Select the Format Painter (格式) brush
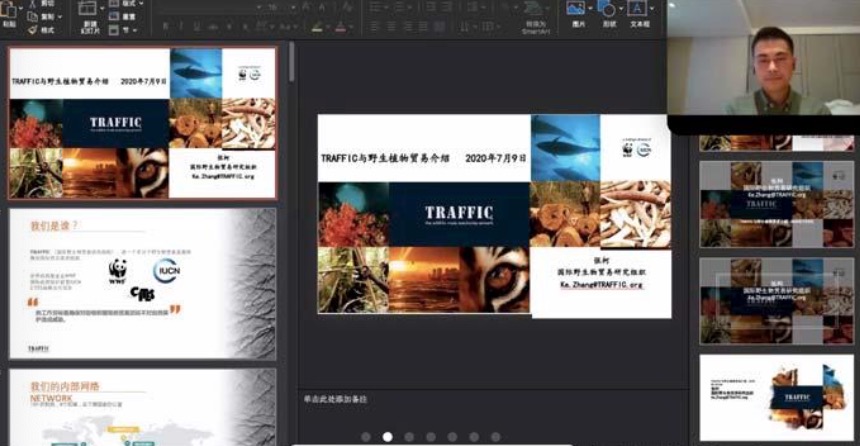 coord(33,30)
